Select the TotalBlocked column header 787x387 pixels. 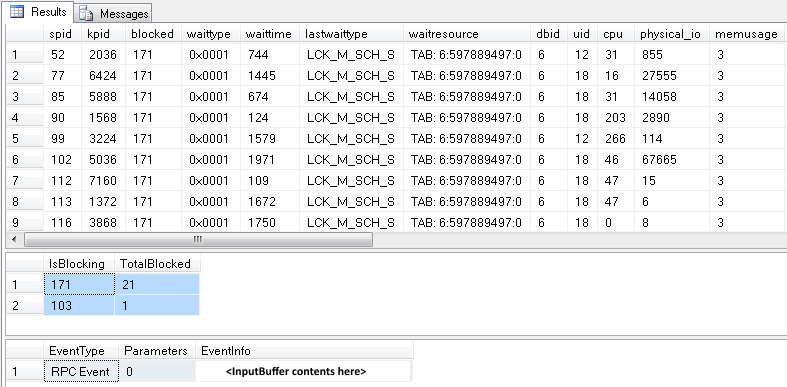click(x=157, y=264)
